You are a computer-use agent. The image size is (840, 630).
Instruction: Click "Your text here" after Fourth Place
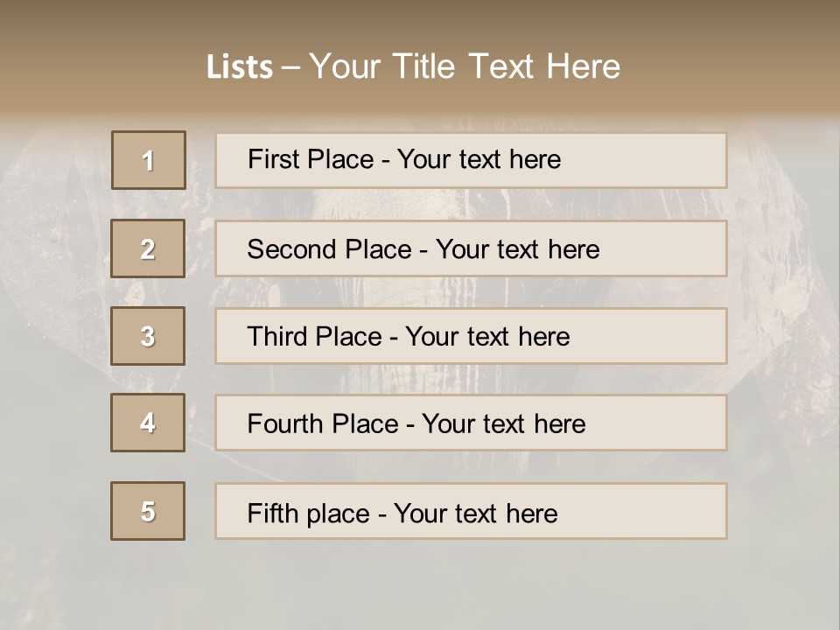503,424
